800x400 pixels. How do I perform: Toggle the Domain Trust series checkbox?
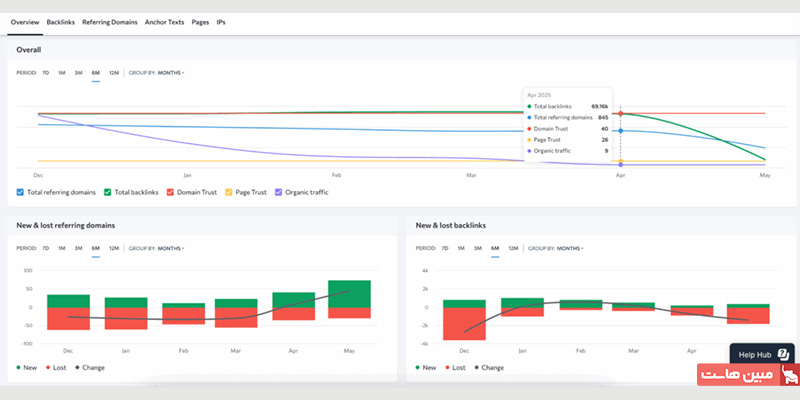[171, 191]
